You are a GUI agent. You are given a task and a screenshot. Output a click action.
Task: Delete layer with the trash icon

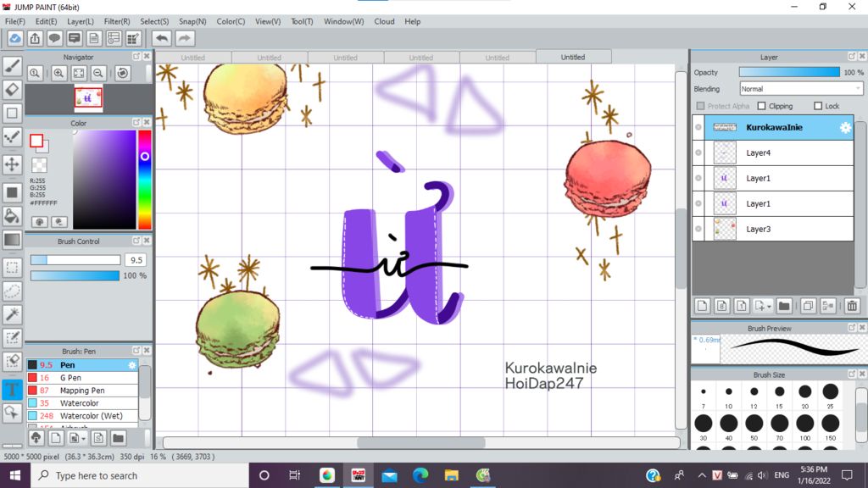click(852, 305)
